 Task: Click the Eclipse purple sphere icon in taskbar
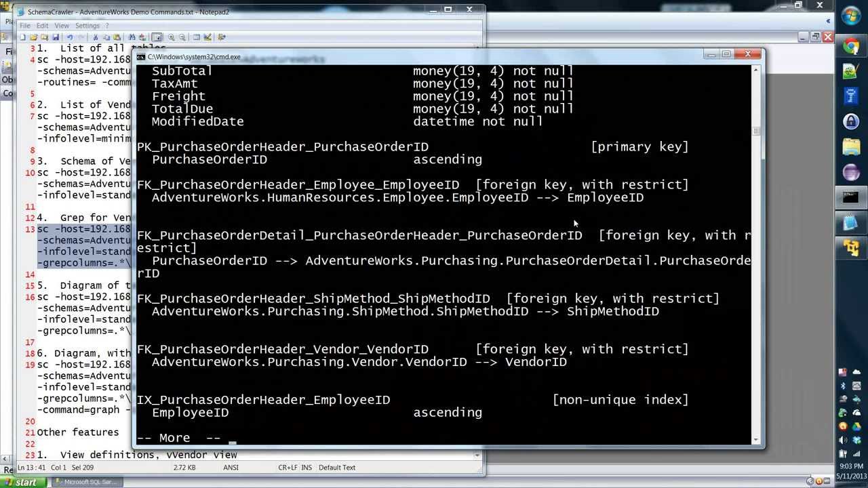851,172
